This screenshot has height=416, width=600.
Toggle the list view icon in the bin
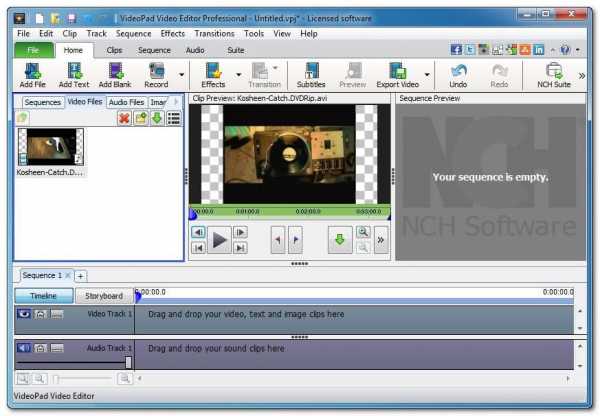(x=174, y=118)
